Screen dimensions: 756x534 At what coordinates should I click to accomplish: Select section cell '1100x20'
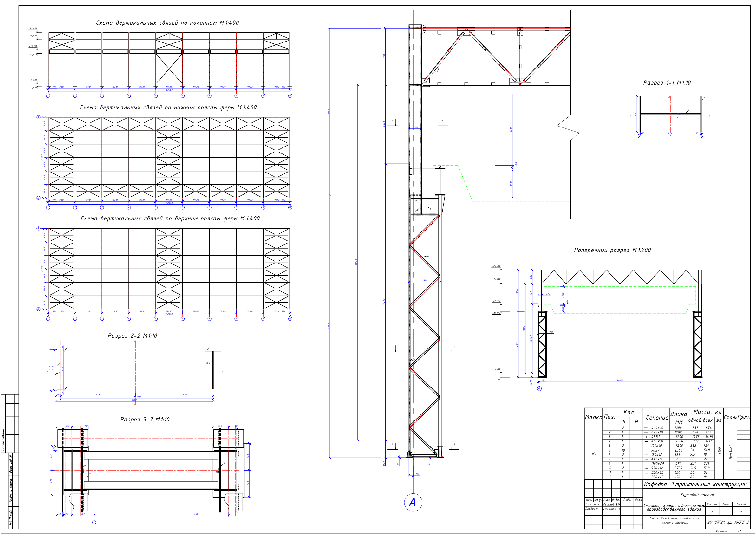pos(658,464)
